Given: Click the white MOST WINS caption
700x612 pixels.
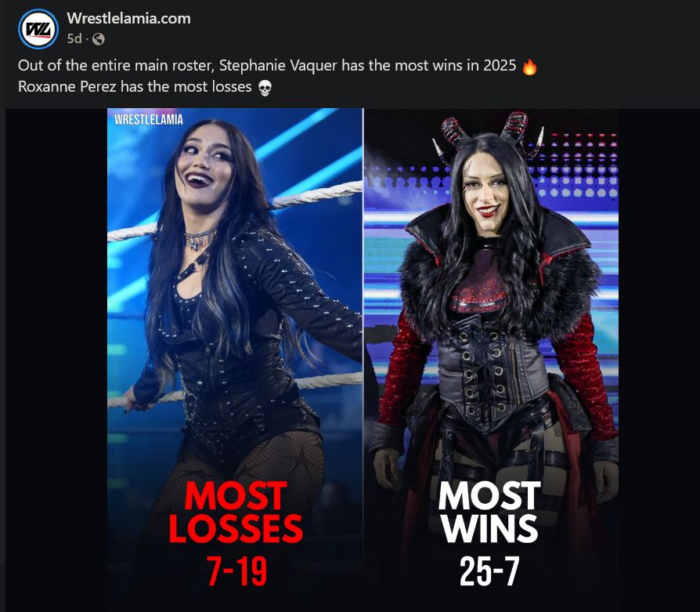Looking at the screenshot, I should tap(489, 512).
